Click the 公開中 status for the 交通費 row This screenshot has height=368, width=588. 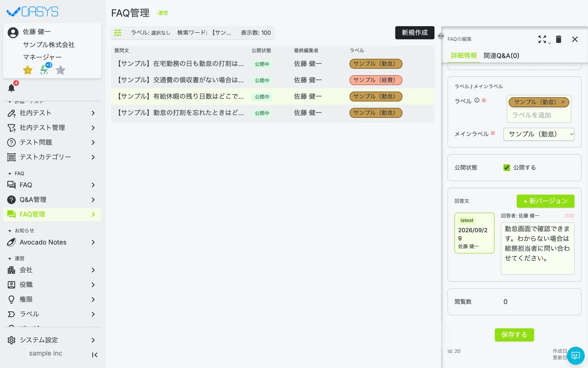tap(262, 81)
